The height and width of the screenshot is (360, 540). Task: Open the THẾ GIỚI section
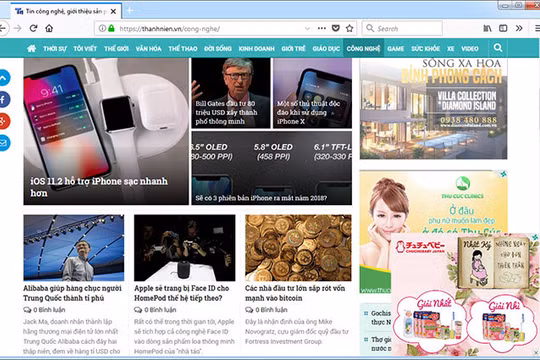click(x=116, y=49)
